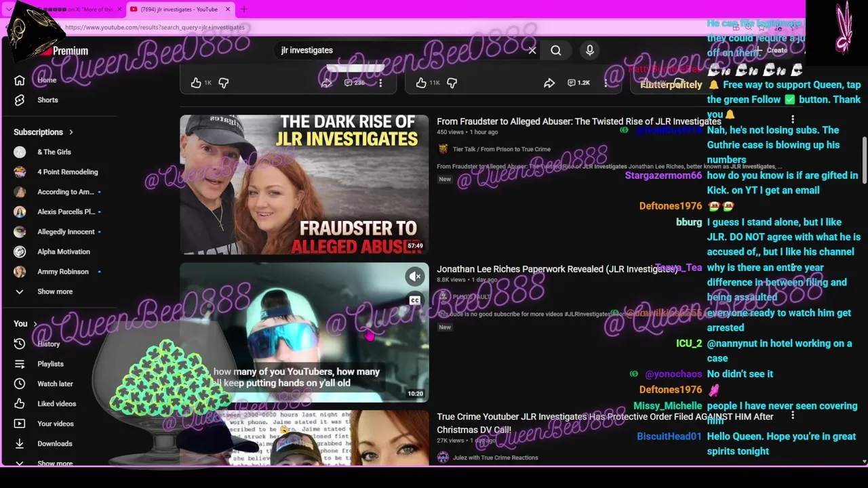Toggle captions on the preview video
Viewport: 868px width, 488px height.
415,300
